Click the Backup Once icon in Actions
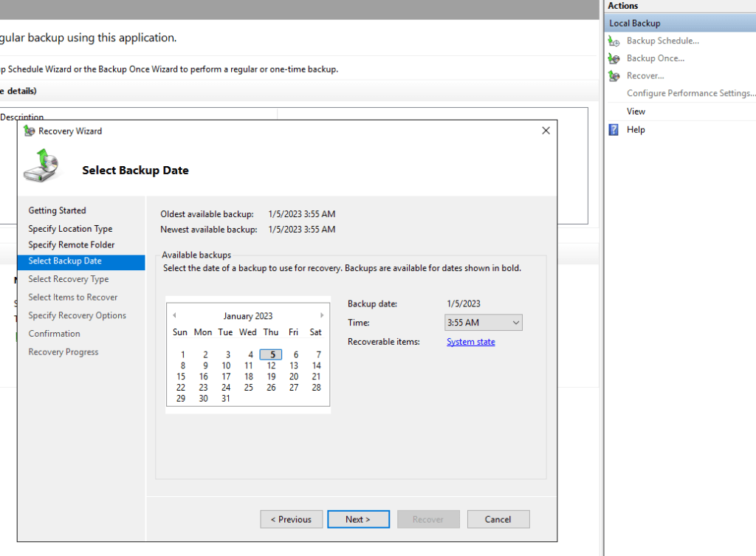 point(614,59)
